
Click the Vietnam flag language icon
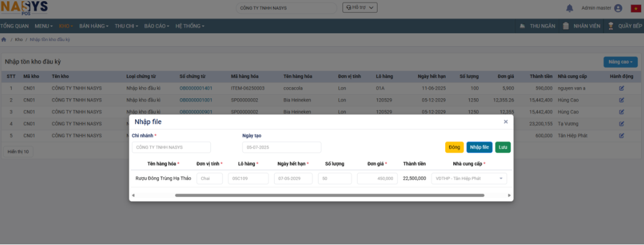click(x=636, y=8)
